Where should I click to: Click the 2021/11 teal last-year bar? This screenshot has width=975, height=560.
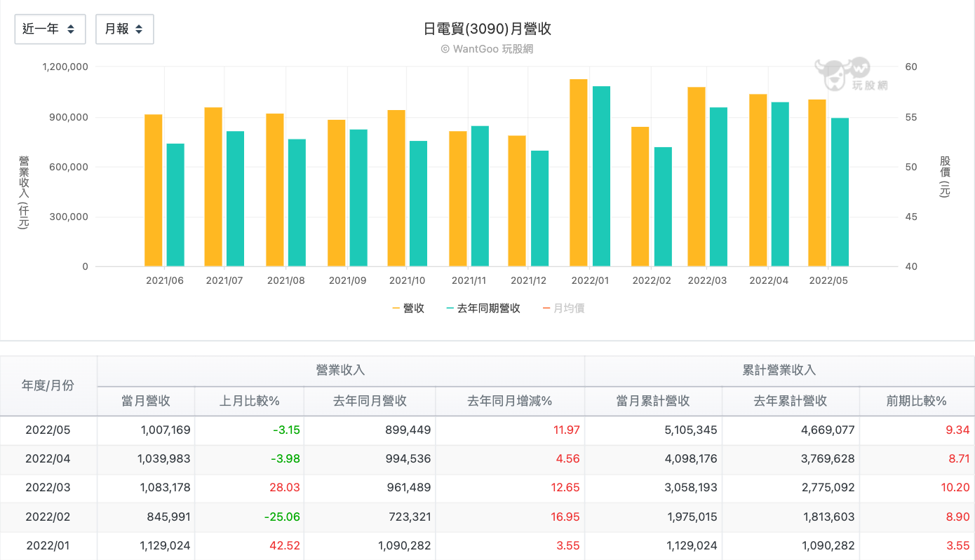(480, 196)
